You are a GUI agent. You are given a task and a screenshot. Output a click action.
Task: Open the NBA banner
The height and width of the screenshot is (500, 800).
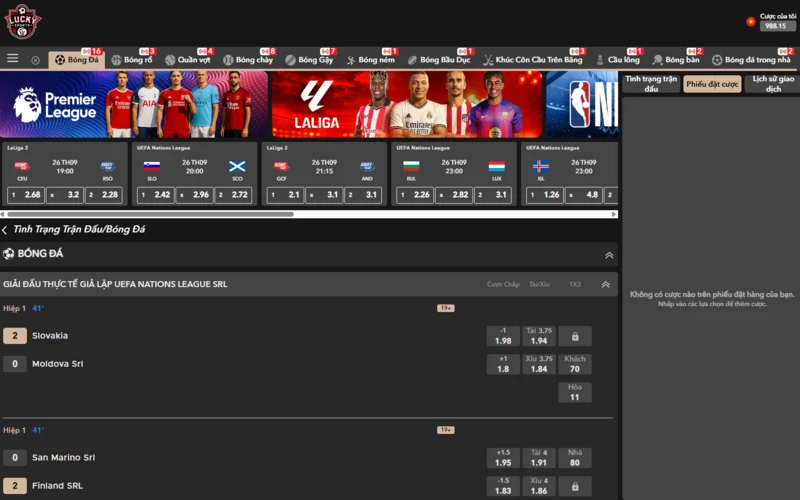582,104
